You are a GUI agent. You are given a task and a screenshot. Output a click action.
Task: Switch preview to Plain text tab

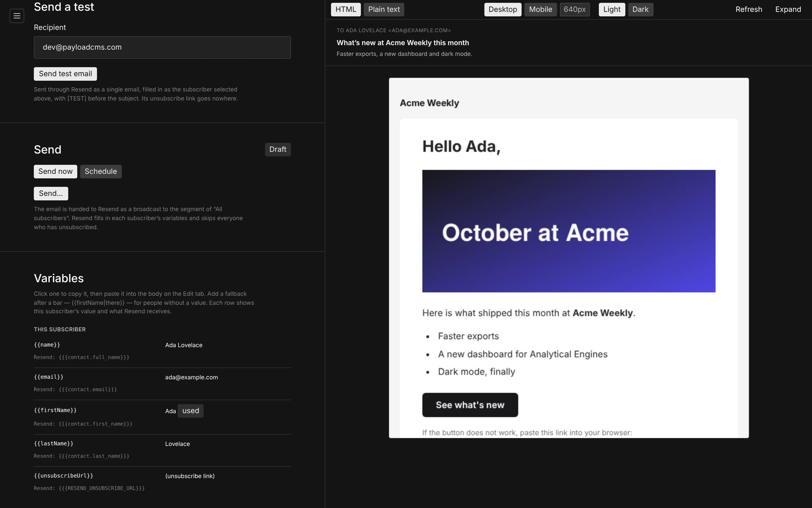pyautogui.click(x=384, y=9)
